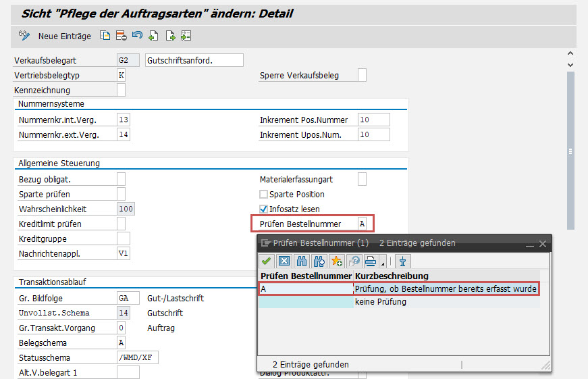
Task: Toggle the Sparte Position checkbox
Action: [264, 194]
